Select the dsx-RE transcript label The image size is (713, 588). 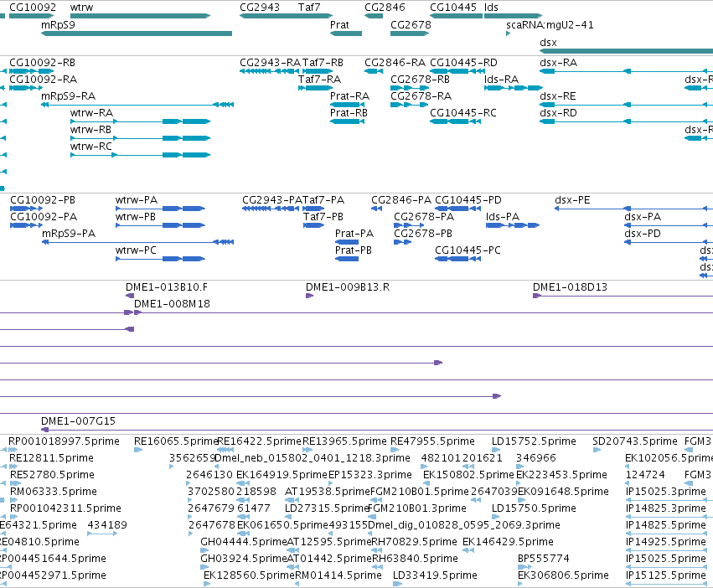(558, 96)
